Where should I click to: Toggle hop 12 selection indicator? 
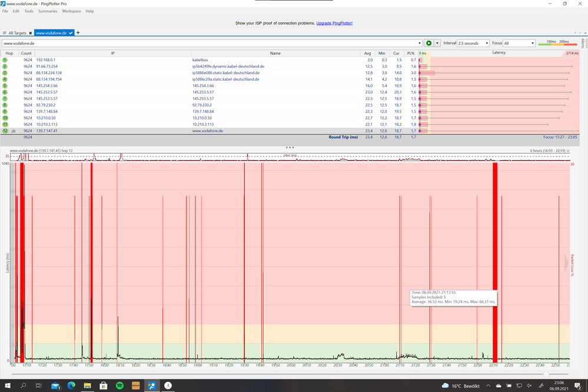click(x=5, y=131)
